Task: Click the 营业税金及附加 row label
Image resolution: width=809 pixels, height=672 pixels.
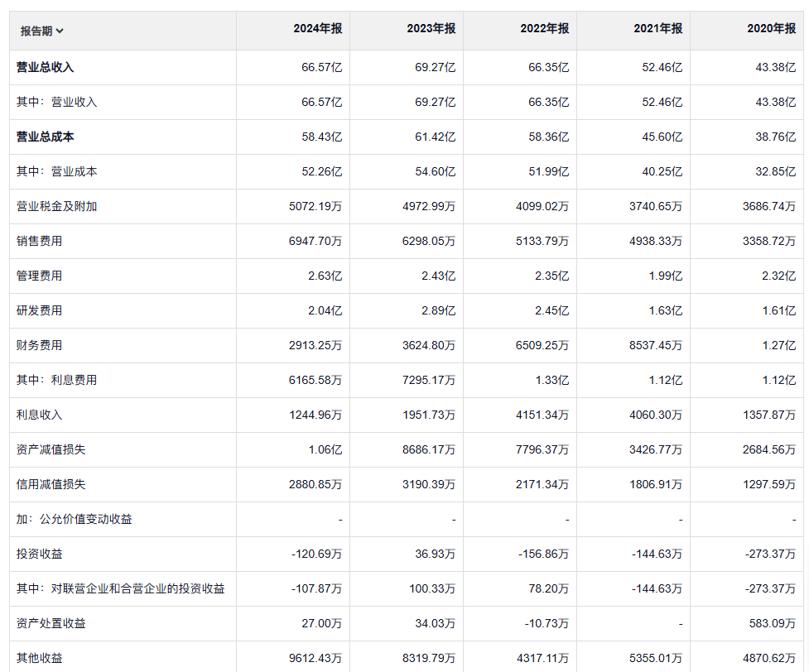Action: click(56, 206)
